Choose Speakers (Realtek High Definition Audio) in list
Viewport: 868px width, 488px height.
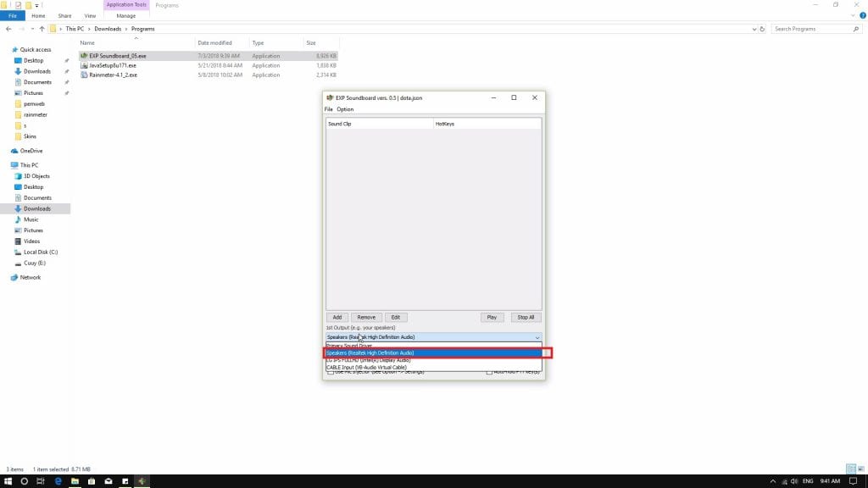pos(433,353)
